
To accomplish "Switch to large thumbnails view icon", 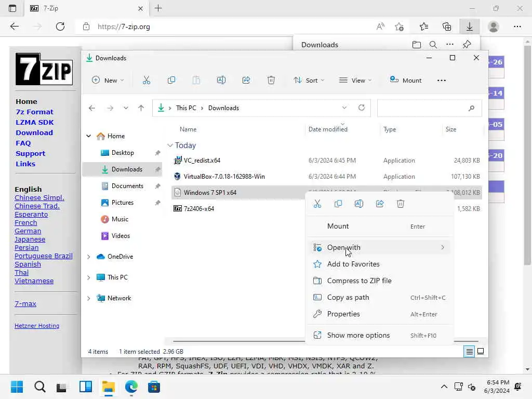I will click(481, 351).
